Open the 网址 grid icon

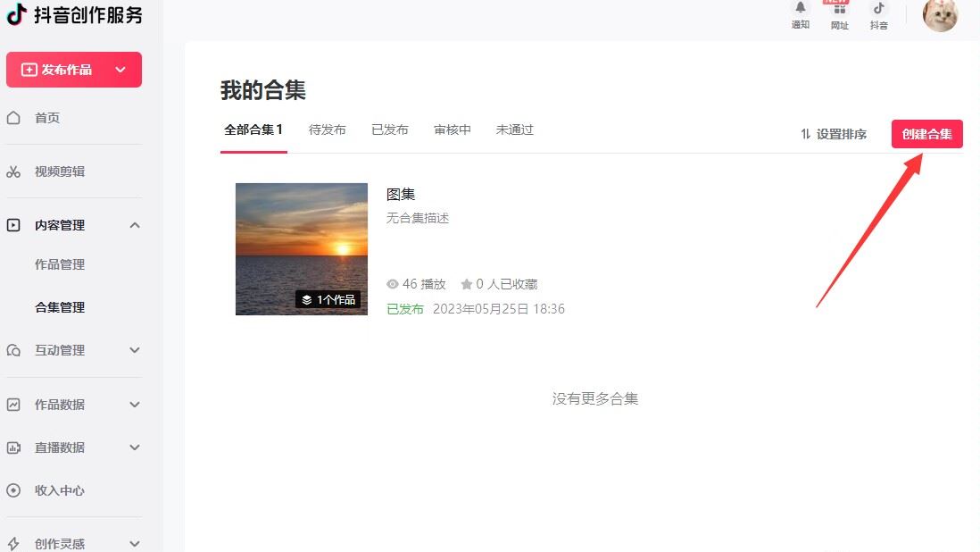(839, 9)
